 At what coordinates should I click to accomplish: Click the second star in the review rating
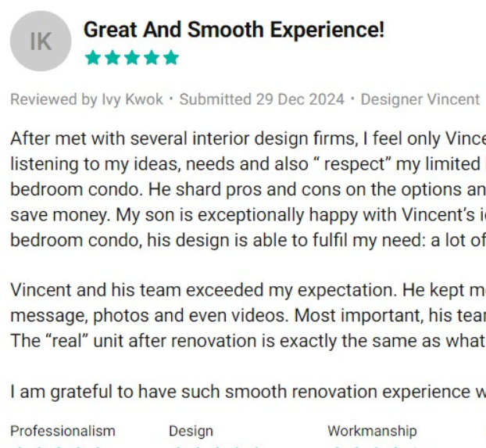coord(112,58)
